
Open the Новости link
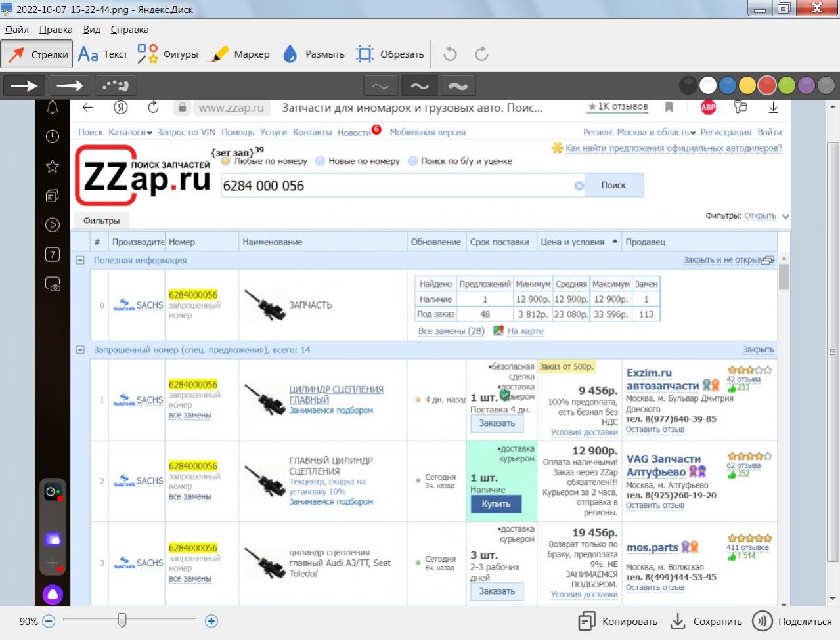(354, 132)
